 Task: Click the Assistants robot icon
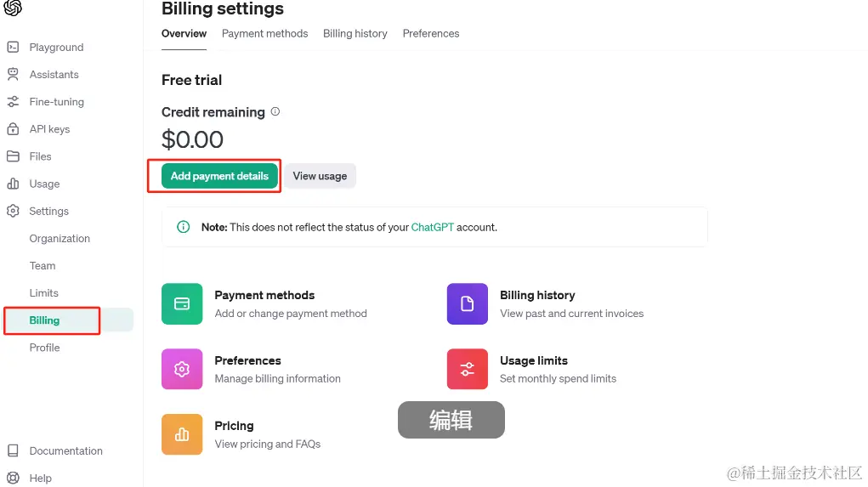coord(13,75)
